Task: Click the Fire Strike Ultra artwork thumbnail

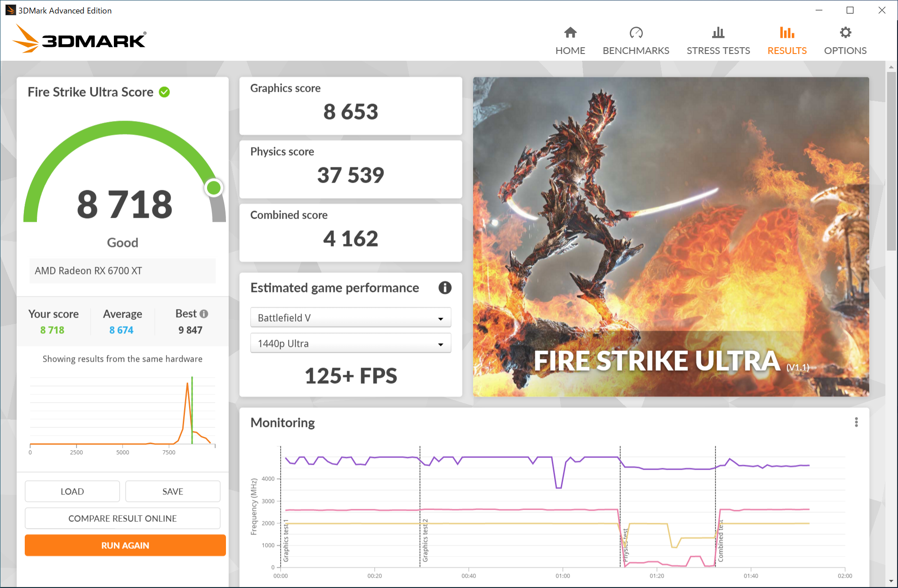Action: (x=671, y=237)
